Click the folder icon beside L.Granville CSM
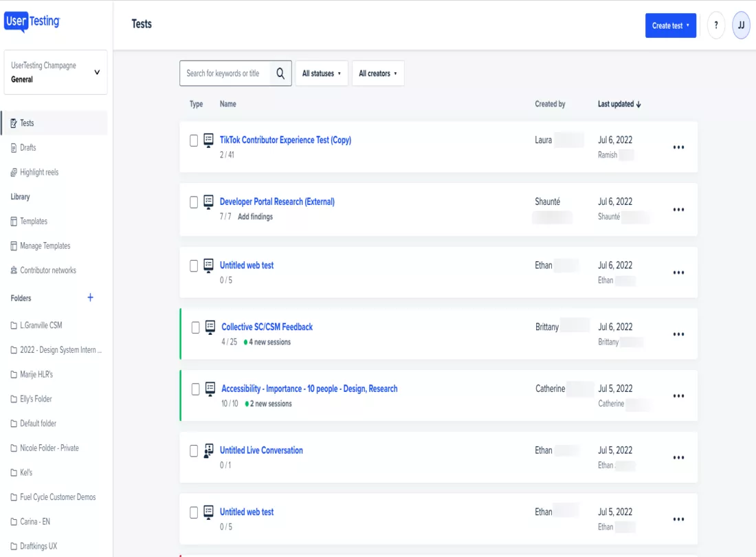Viewport: 756px width, 557px height. click(14, 325)
